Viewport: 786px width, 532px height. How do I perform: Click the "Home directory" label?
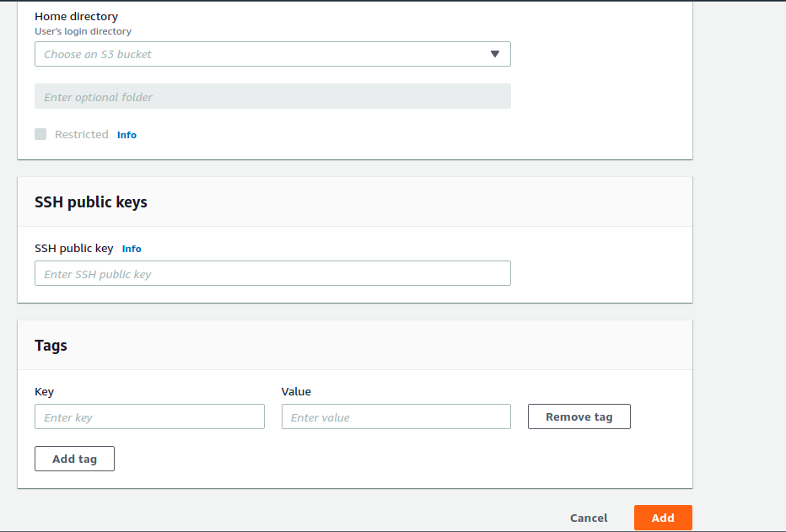pos(76,17)
